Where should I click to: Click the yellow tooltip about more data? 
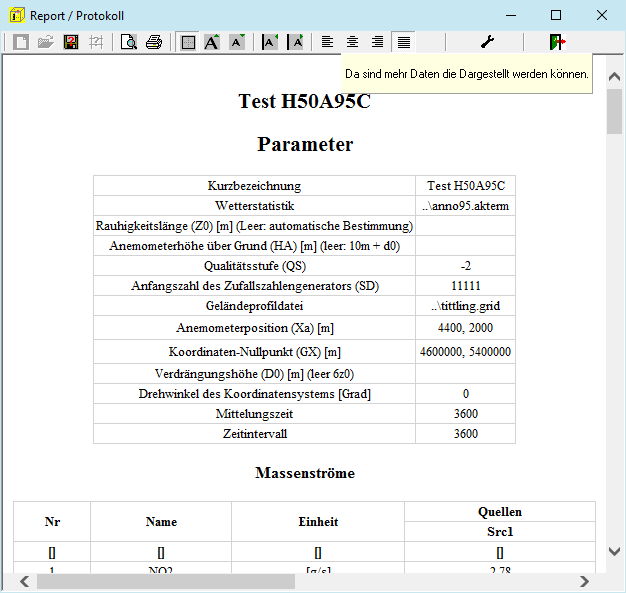click(x=467, y=74)
